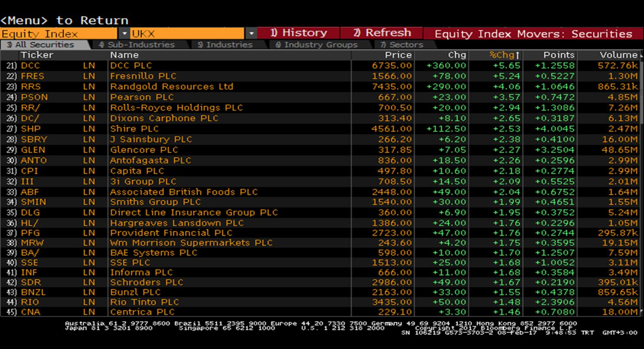The height and width of the screenshot is (349, 644).
Task: Select the DCC PLC row name
Action: [131, 65]
